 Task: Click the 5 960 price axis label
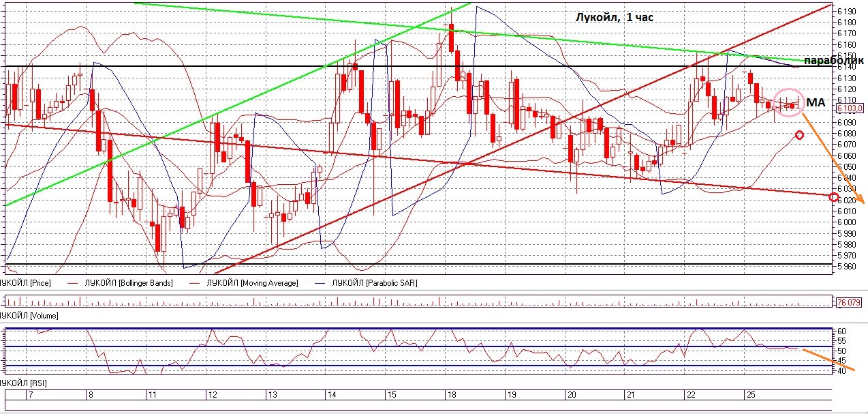pyautogui.click(x=847, y=267)
